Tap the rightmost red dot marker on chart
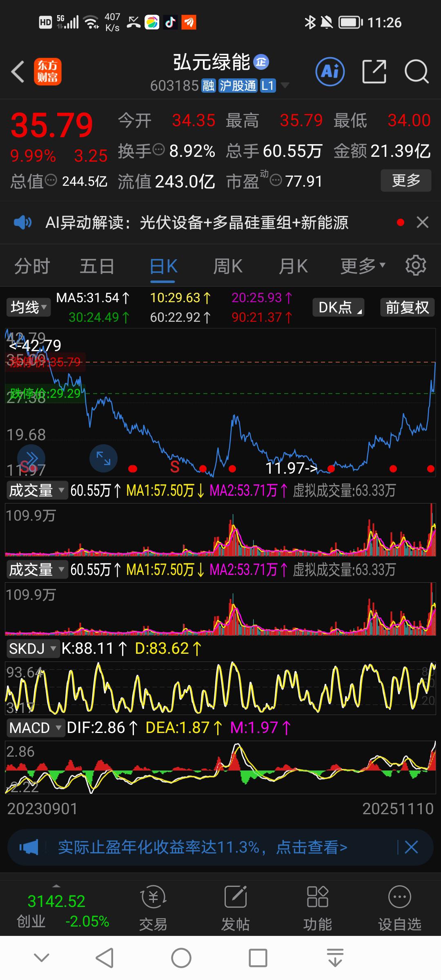The height and width of the screenshot is (980, 441). coord(430,469)
